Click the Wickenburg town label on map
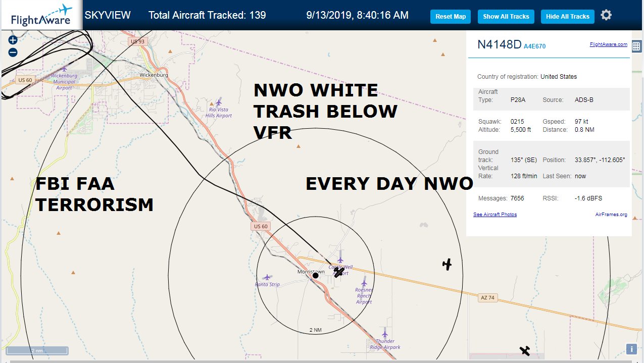 click(x=154, y=75)
